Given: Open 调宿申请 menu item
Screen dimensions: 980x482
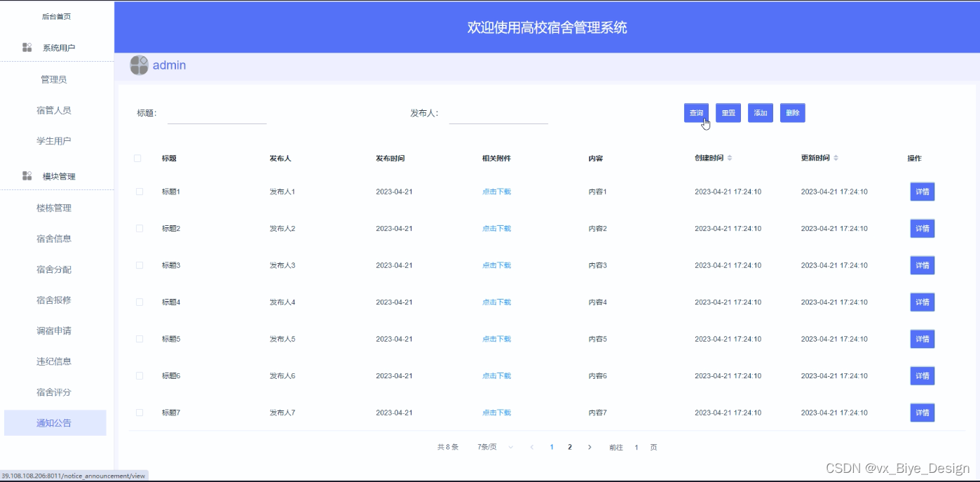Looking at the screenshot, I should click(x=54, y=330).
